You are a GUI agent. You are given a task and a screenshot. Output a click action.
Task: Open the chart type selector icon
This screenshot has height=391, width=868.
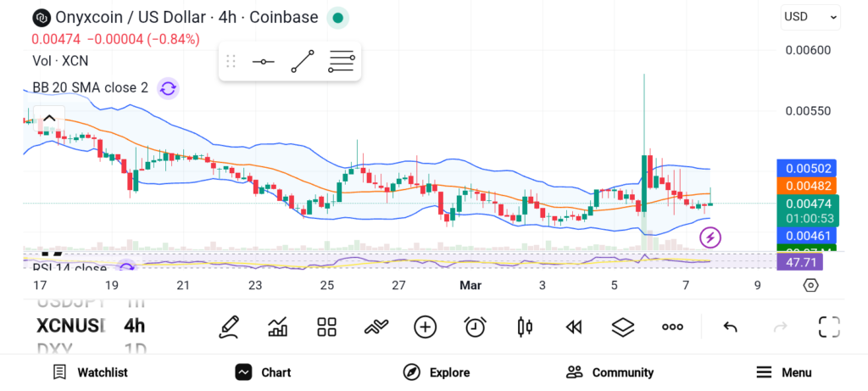277,327
